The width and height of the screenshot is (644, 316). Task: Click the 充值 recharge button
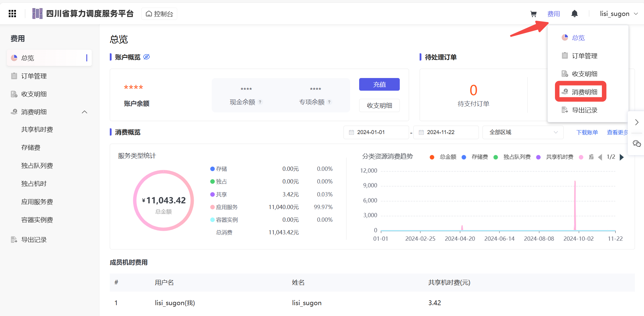pos(379,84)
